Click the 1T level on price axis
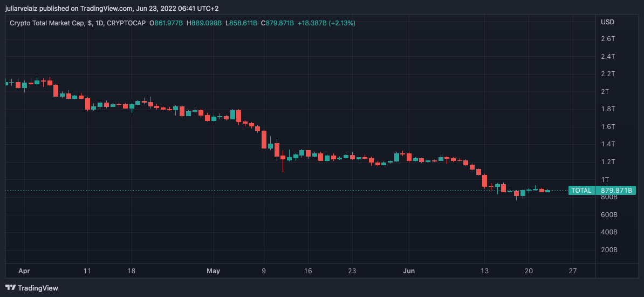 (605, 179)
